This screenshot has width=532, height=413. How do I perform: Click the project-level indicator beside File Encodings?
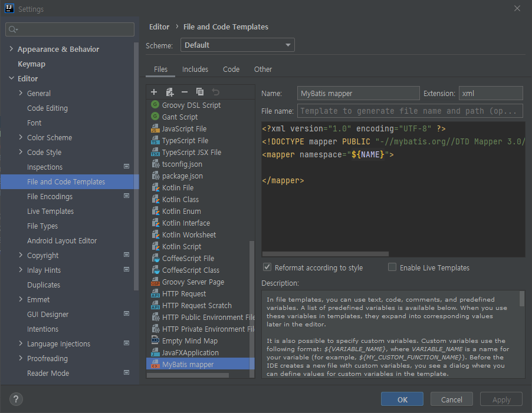pos(127,196)
